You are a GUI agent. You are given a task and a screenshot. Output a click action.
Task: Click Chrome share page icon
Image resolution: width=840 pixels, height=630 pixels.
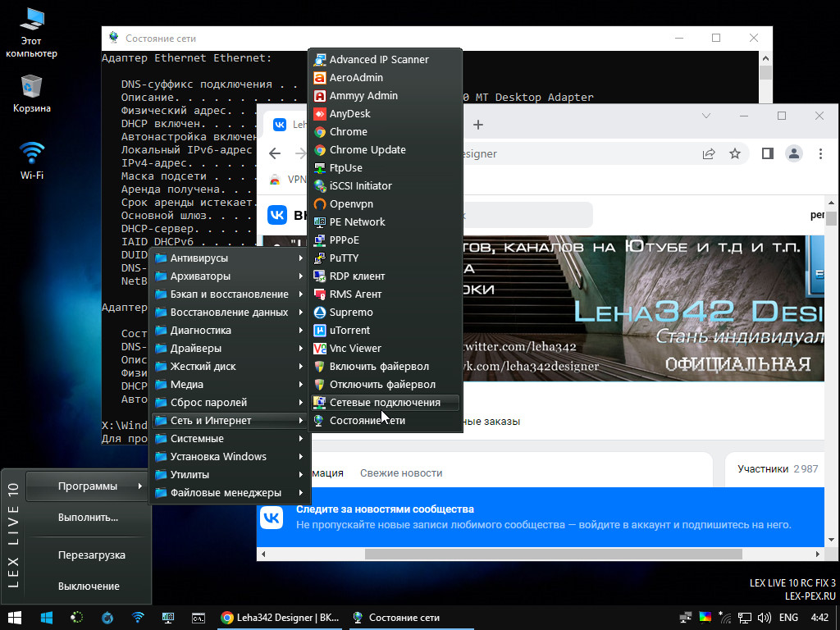point(709,153)
